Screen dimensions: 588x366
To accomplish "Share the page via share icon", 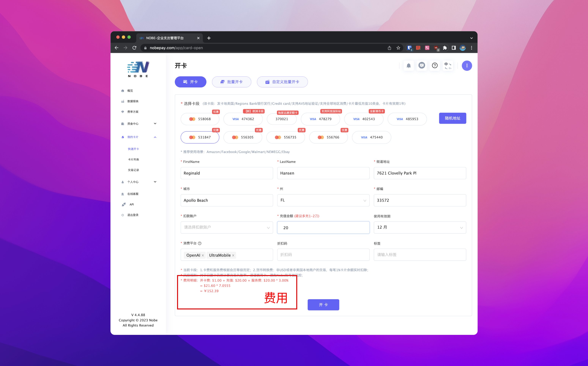I will click(x=389, y=48).
